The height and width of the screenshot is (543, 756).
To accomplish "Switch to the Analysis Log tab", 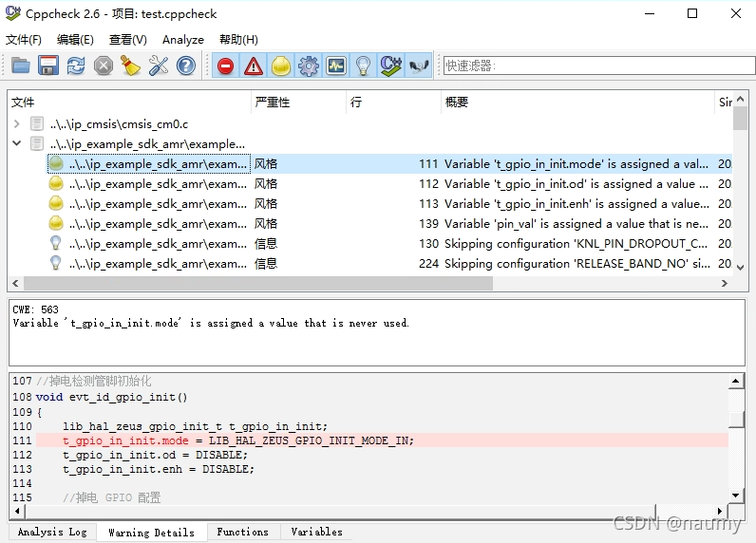I will [52, 532].
